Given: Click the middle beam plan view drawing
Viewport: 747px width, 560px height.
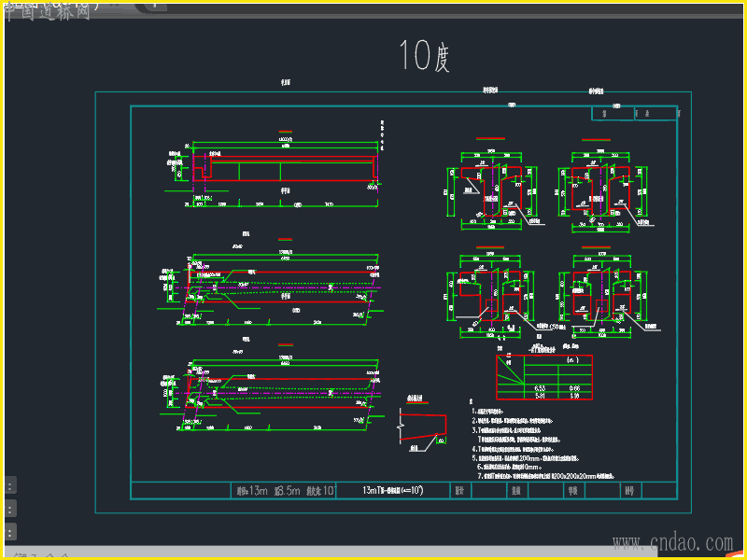Looking at the screenshot, I should pos(283,286).
